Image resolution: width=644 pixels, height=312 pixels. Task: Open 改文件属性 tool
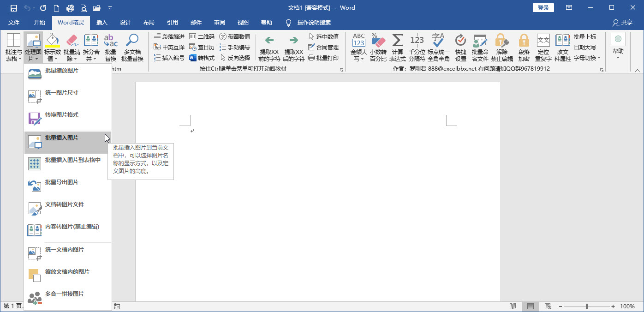[x=562, y=48]
